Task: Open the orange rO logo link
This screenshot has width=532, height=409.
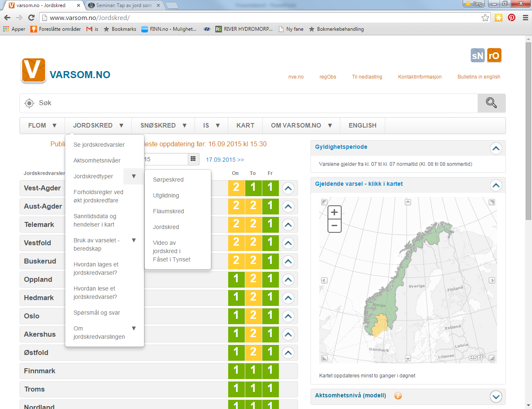Action: [x=494, y=55]
